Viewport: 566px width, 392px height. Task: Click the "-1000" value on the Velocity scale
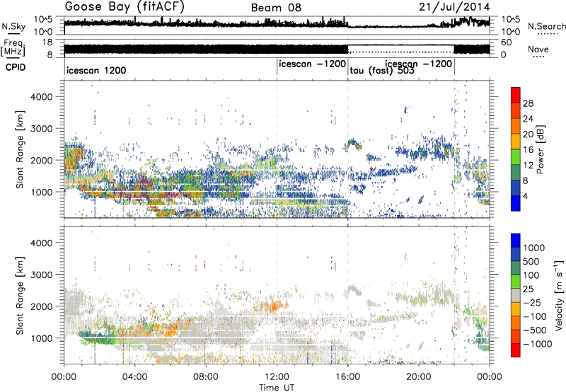[537, 344]
